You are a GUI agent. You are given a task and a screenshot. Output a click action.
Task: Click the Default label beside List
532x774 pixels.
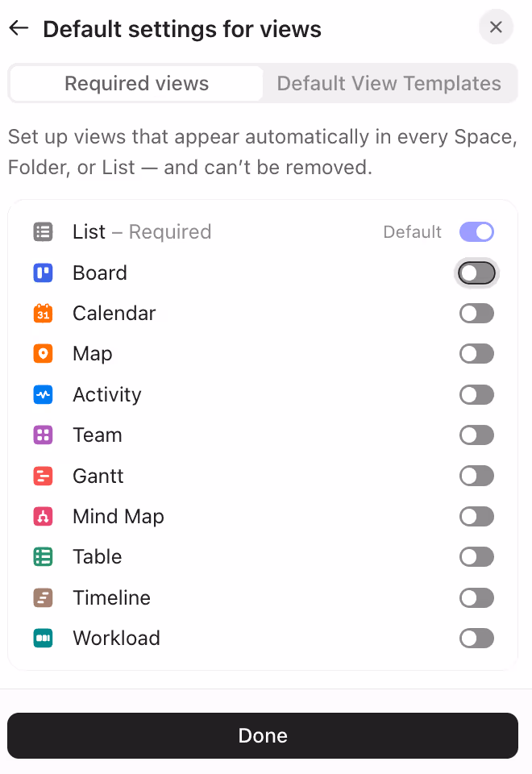412,231
